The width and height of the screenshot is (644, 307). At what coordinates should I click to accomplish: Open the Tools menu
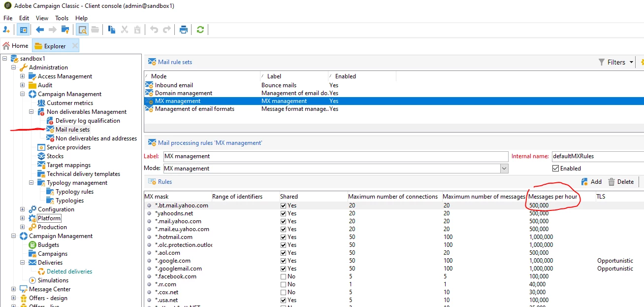(62, 18)
